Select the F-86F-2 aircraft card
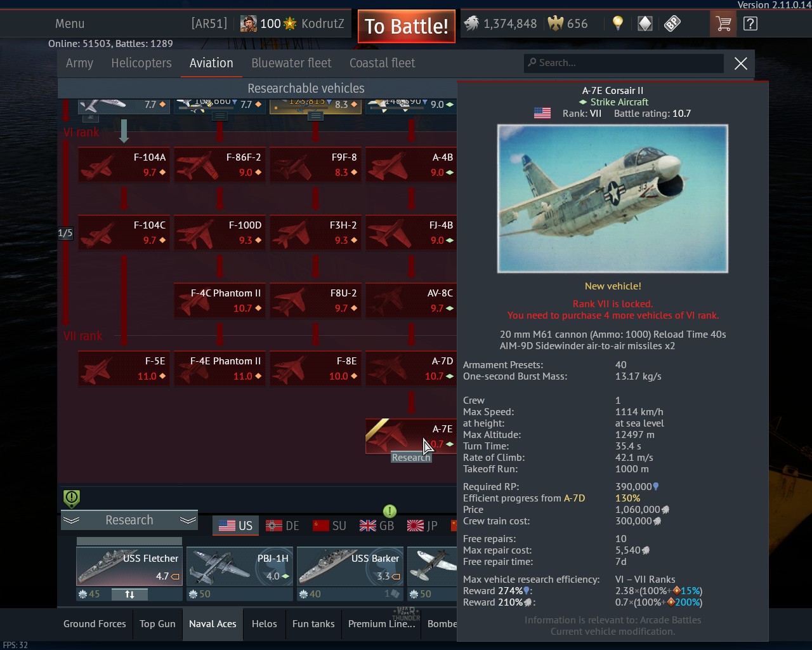 (x=220, y=165)
